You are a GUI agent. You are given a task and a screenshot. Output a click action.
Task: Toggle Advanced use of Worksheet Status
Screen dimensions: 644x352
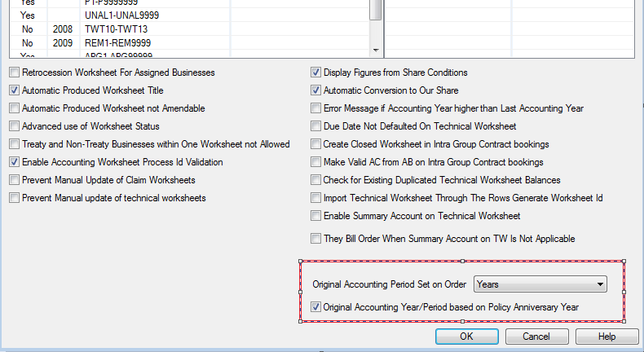tap(15, 126)
